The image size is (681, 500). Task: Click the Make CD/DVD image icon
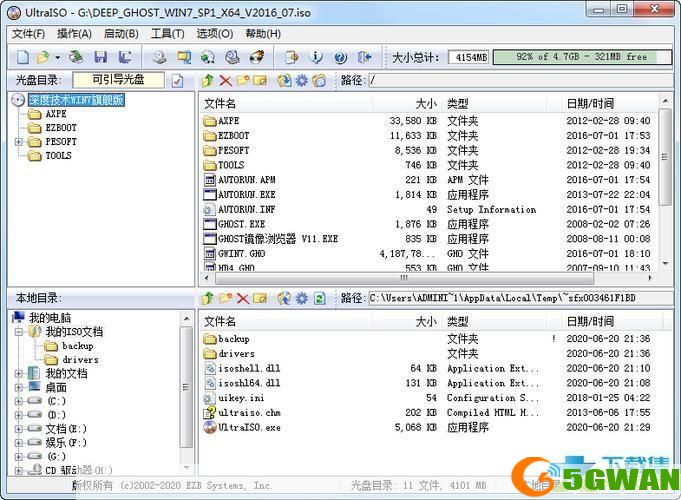pyautogui.click(x=160, y=57)
